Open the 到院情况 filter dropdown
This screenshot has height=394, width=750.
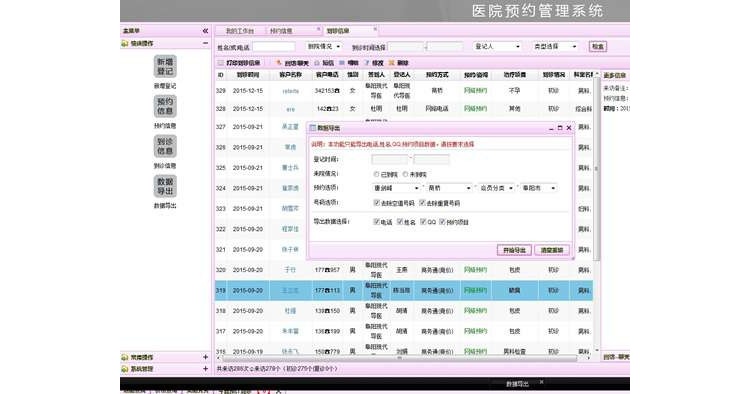coord(324,46)
